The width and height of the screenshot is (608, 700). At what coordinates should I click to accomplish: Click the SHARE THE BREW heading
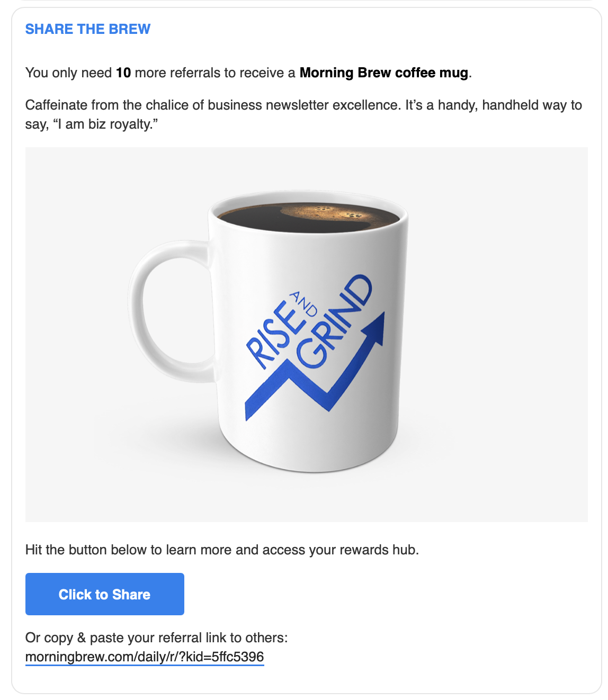[88, 29]
